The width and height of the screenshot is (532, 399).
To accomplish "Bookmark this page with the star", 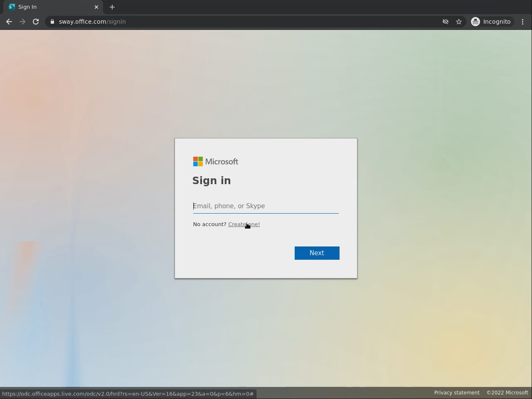I will pyautogui.click(x=459, y=22).
